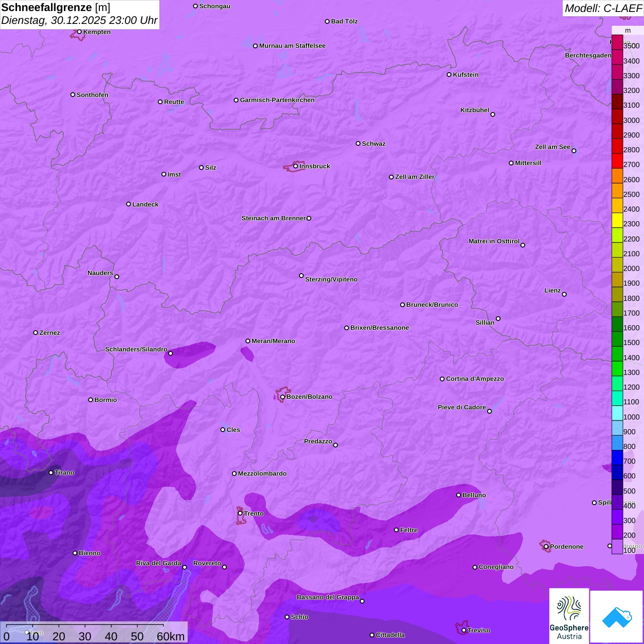Select the Nauders city marker
This screenshot has width=644, height=644.
click(x=117, y=277)
